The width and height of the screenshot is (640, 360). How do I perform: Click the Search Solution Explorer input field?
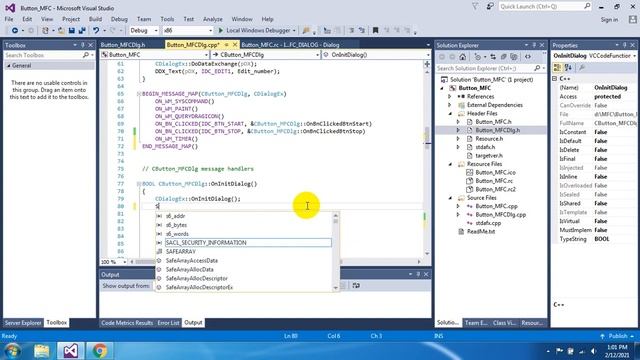484,68
